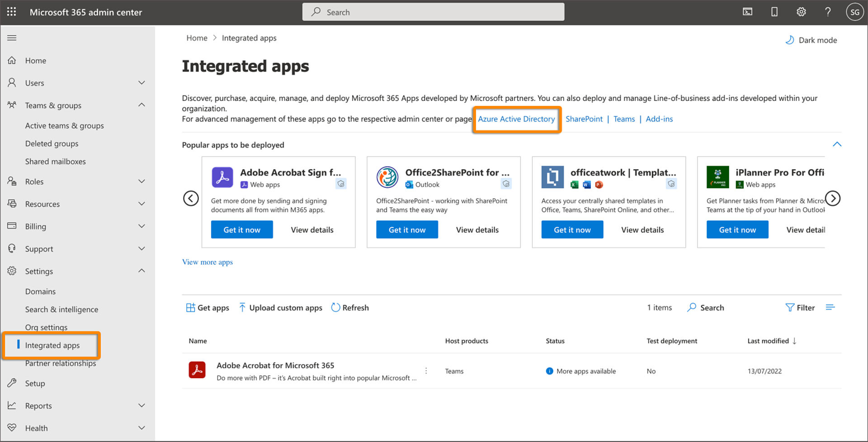Show previous popular apps with left arrow

pyautogui.click(x=191, y=198)
